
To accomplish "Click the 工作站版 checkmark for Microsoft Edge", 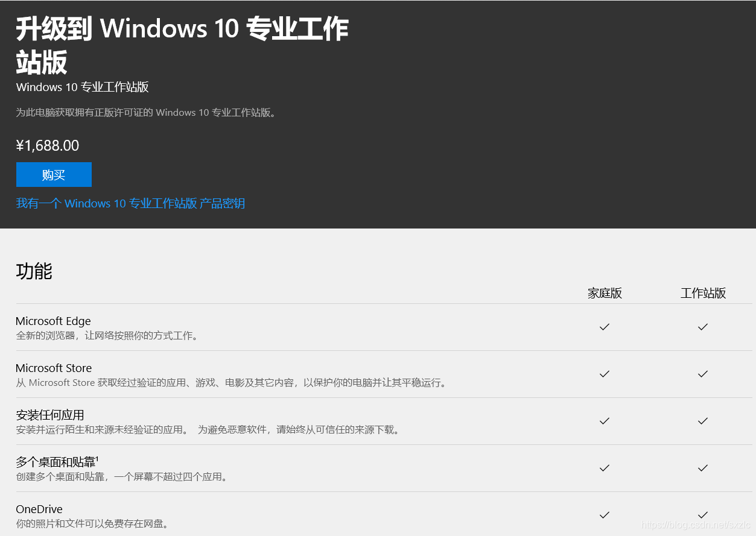I will click(x=702, y=327).
